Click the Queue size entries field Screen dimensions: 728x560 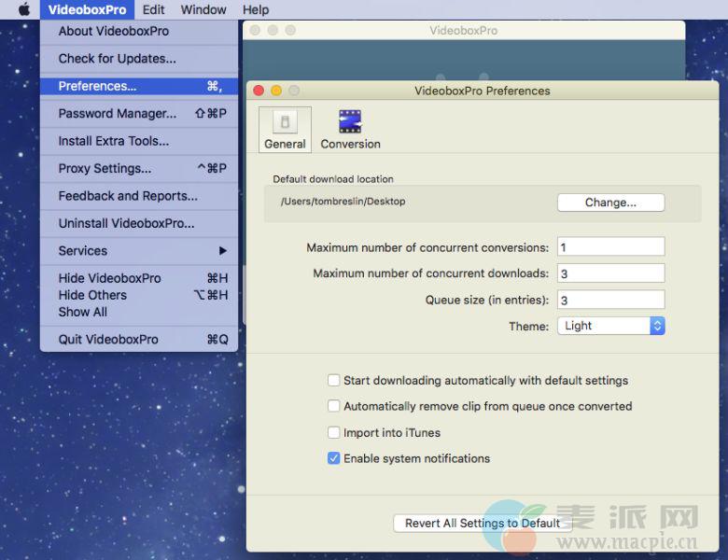pyautogui.click(x=610, y=300)
